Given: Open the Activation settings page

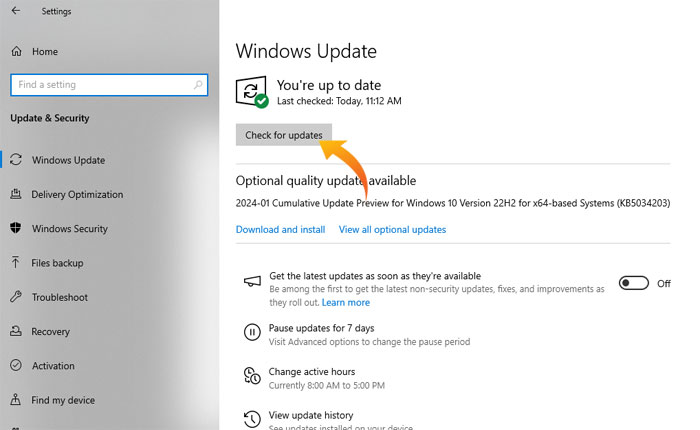Looking at the screenshot, I should (x=53, y=366).
